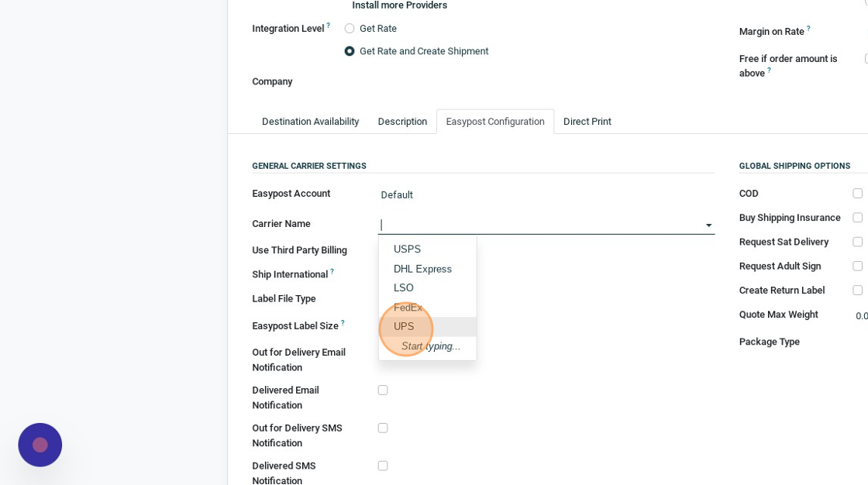Viewport: 868px width, 485px height.
Task: Toggle the Request Adult Sign checkbox
Action: 857,267
